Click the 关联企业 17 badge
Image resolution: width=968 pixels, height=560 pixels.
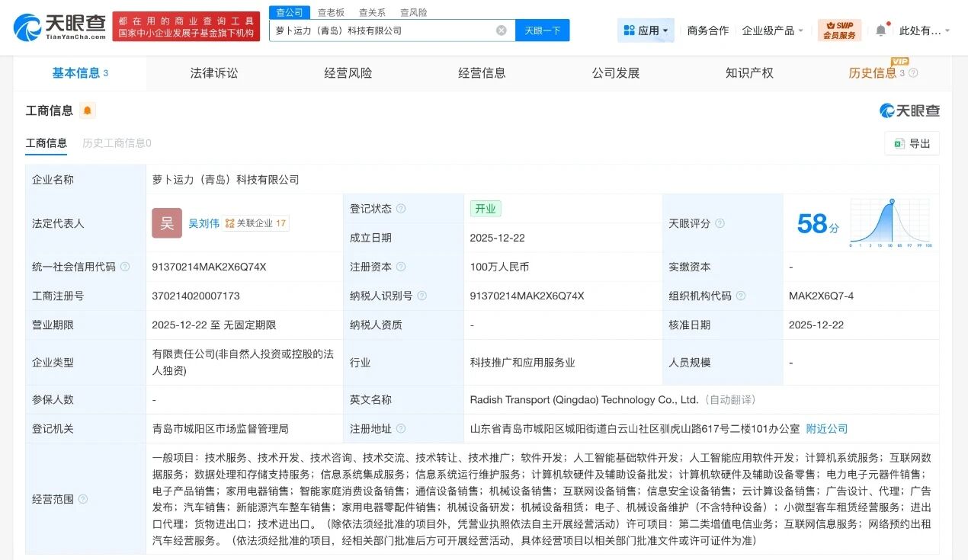[x=256, y=223]
